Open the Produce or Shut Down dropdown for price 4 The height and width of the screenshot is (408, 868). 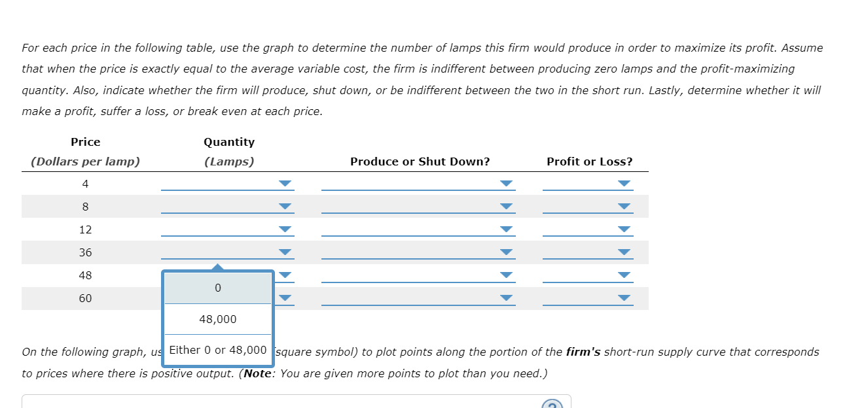coord(418,184)
